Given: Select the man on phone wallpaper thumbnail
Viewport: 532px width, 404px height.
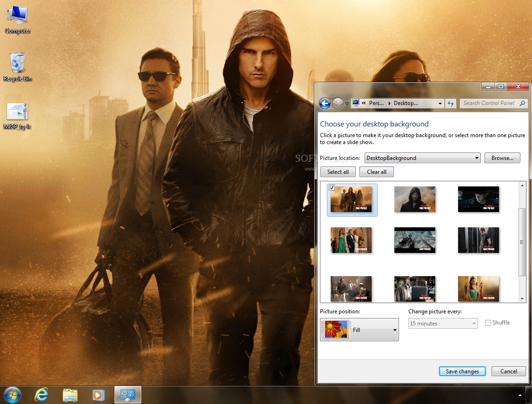Looking at the screenshot, I should click(415, 289).
